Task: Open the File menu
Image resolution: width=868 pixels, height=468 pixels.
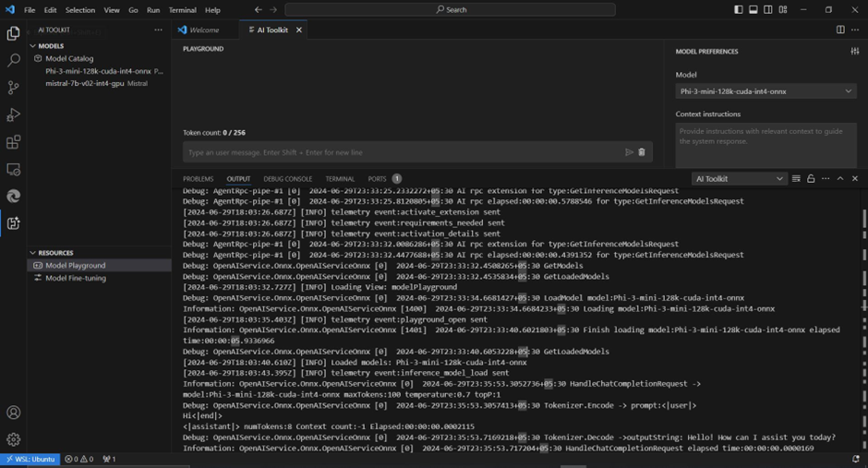Action: click(x=30, y=10)
